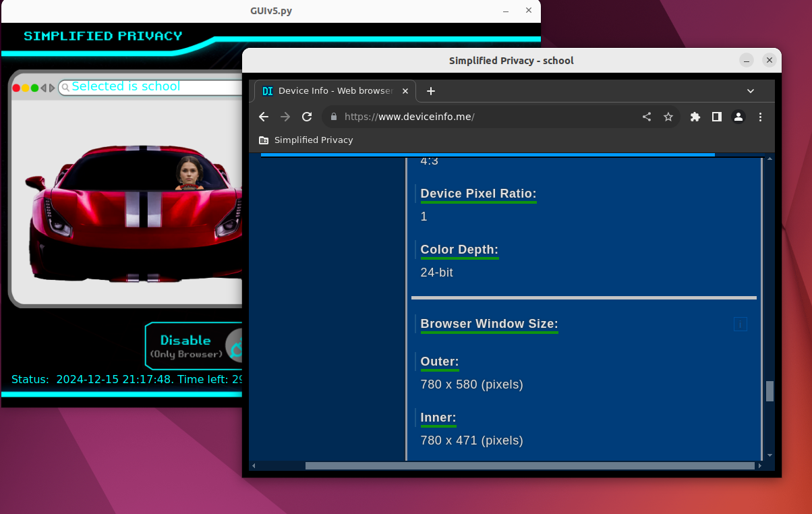Click the 780 x 580 (pixels) value
The height and width of the screenshot is (514, 812).
(x=472, y=384)
